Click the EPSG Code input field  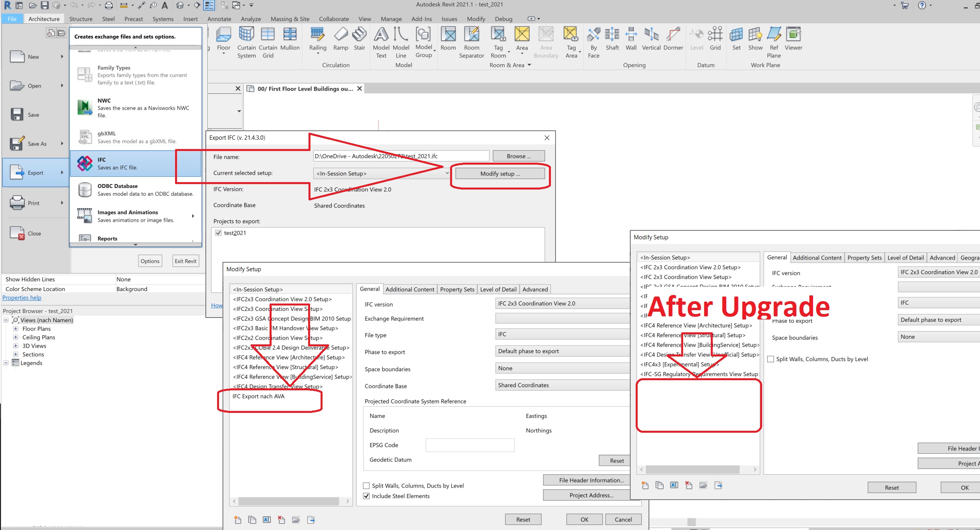pos(470,445)
